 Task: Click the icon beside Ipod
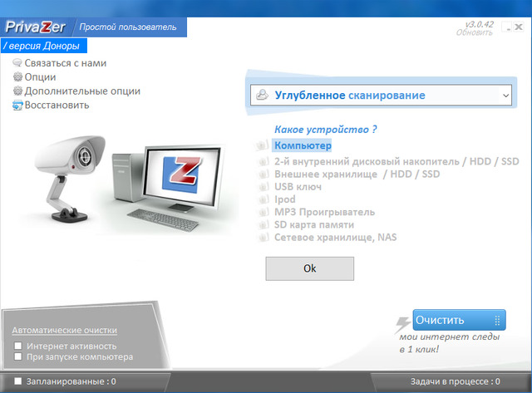pos(264,199)
